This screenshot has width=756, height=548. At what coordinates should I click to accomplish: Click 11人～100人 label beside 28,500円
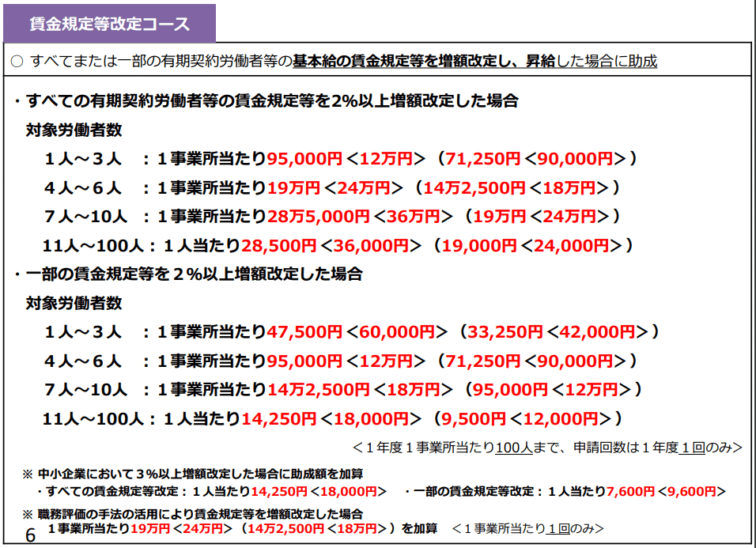(x=93, y=246)
